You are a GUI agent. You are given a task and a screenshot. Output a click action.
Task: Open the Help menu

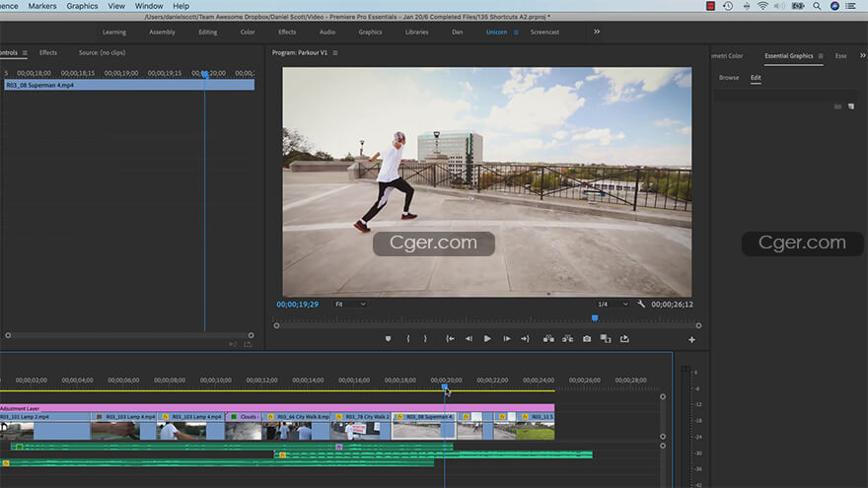pyautogui.click(x=181, y=6)
